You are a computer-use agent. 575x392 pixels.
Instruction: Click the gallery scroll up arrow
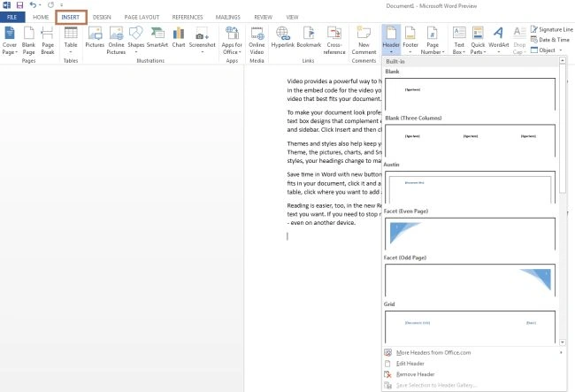click(562, 60)
